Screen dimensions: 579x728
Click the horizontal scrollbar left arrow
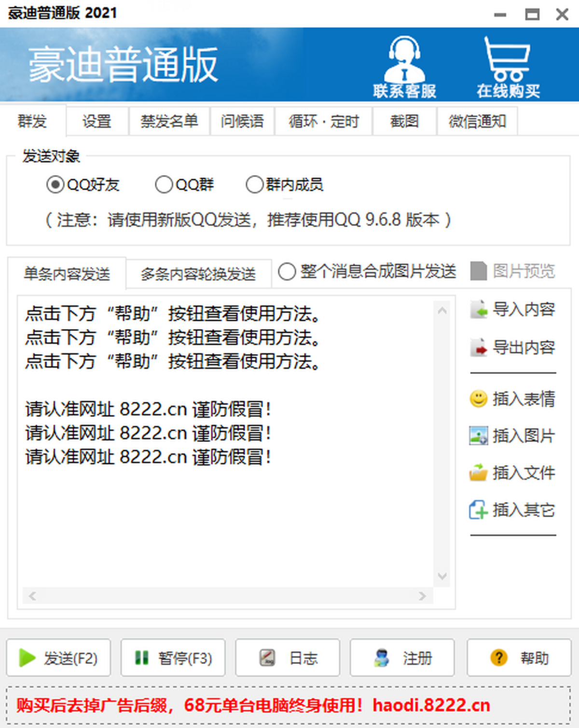click(x=32, y=596)
